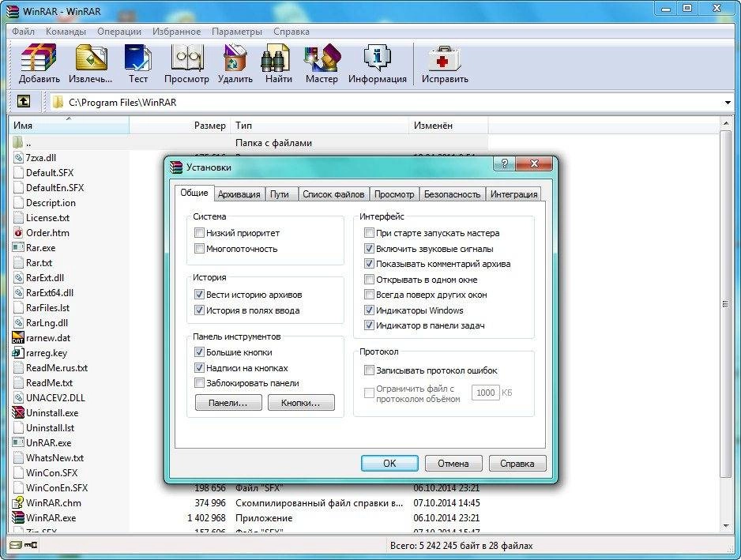This screenshot has width=741, height=560.
Task: Toggle the Надписи на кнопках checkbox
Action: pyautogui.click(x=199, y=367)
